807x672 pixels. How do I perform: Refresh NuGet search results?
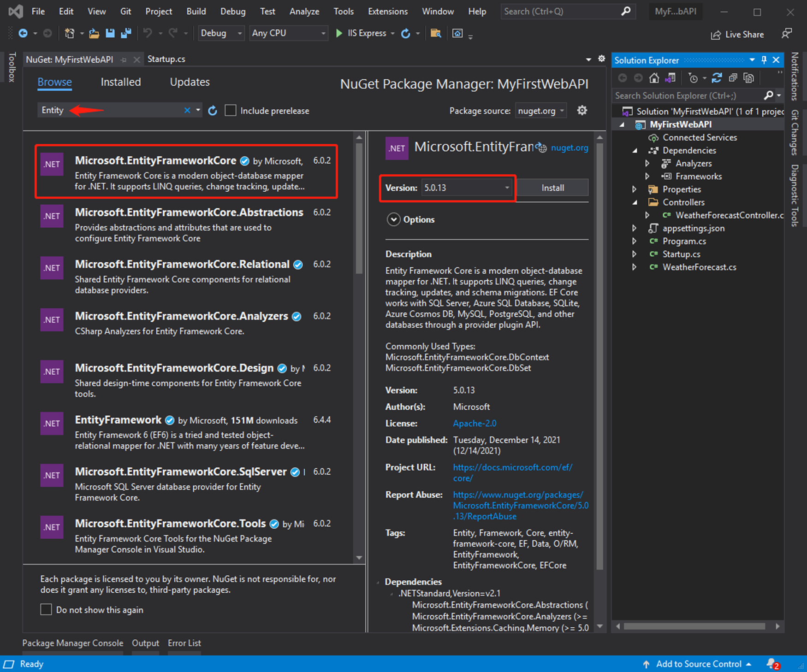212,111
